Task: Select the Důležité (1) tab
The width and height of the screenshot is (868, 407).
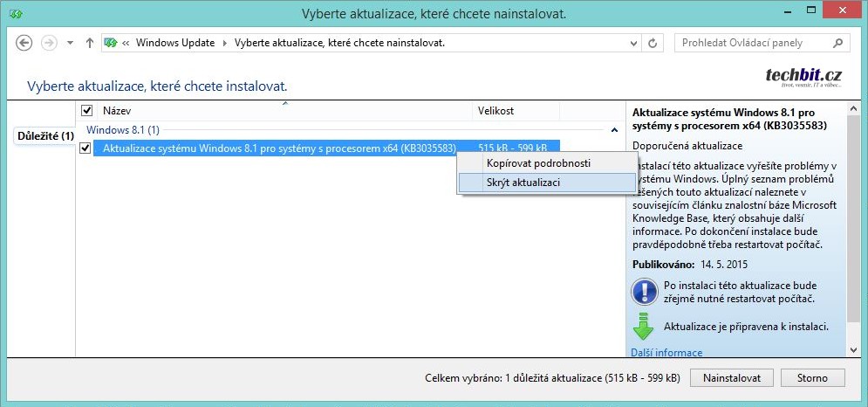Action: pos(45,136)
